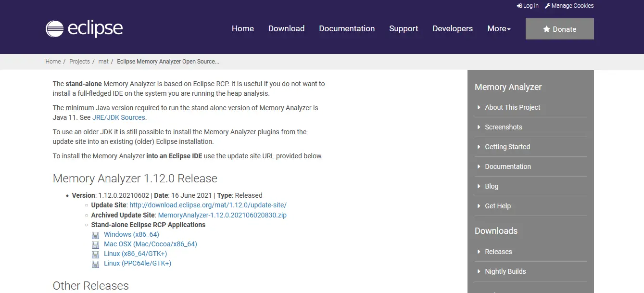Download MemoryAnalyzer-1.12.0.202106020830.zip archive
This screenshot has width=644, height=293.
coord(222,215)
